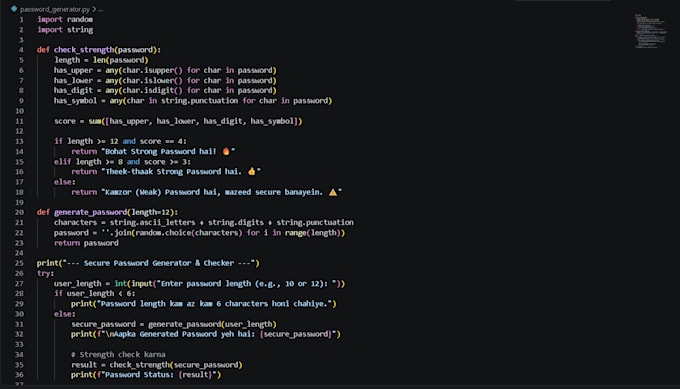Click the Python file icon in breadcrumb
This screenshot has width=680, height=389.
(14, 9)
